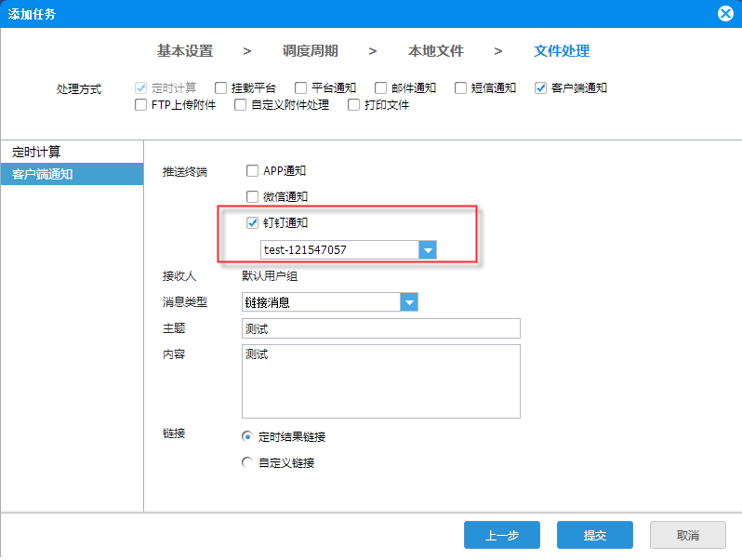This screenshot has height=560, width=742.
Task: Uncheck the 客户端通知 processing option
Action: tap(540, 88)
